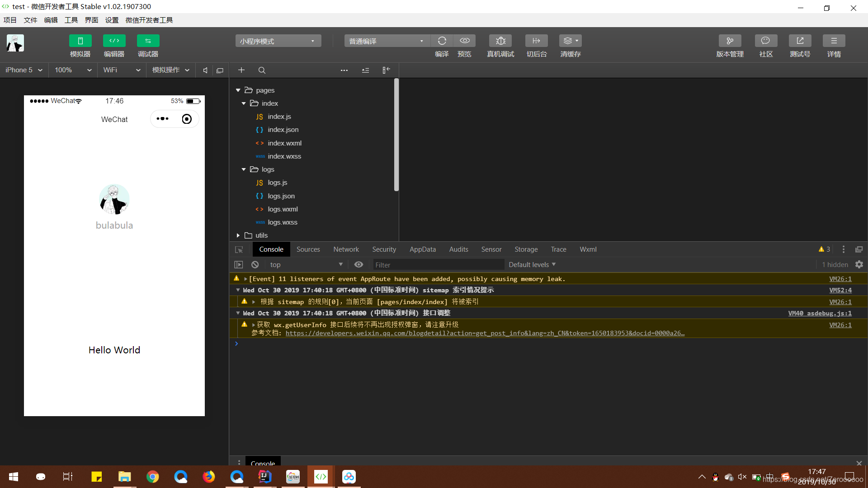The width and height of the screenshot is (868, 488).
Task: Open the 设置 menu in the menu bar
Action: click(111, 20)
